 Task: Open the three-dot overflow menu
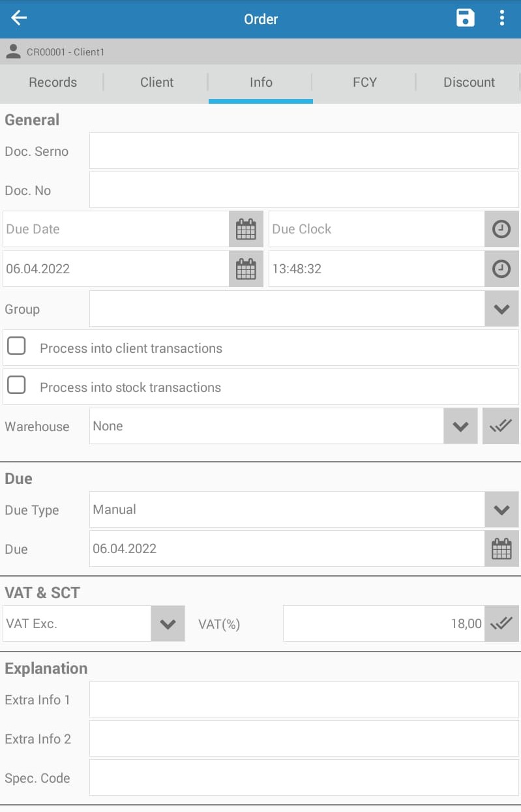[501, 18]
